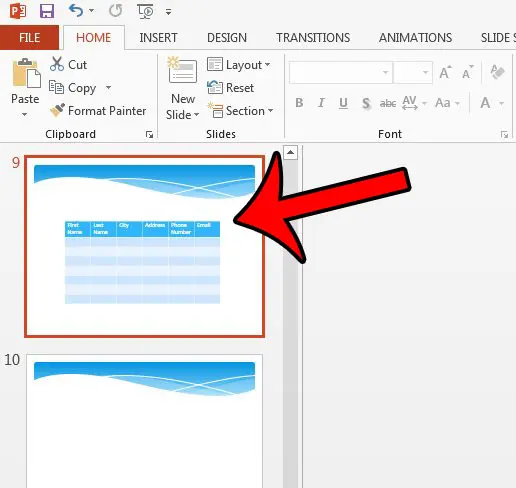This screenshot has height=488, width=516.
Task: Open Clipboard pane dialog launcher
Action: pos(149,134)
